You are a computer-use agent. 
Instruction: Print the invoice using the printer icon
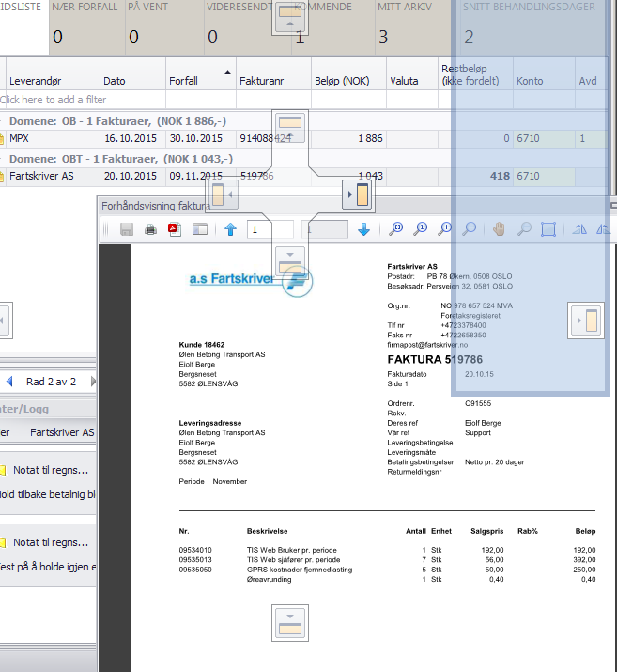coord(150,229)
